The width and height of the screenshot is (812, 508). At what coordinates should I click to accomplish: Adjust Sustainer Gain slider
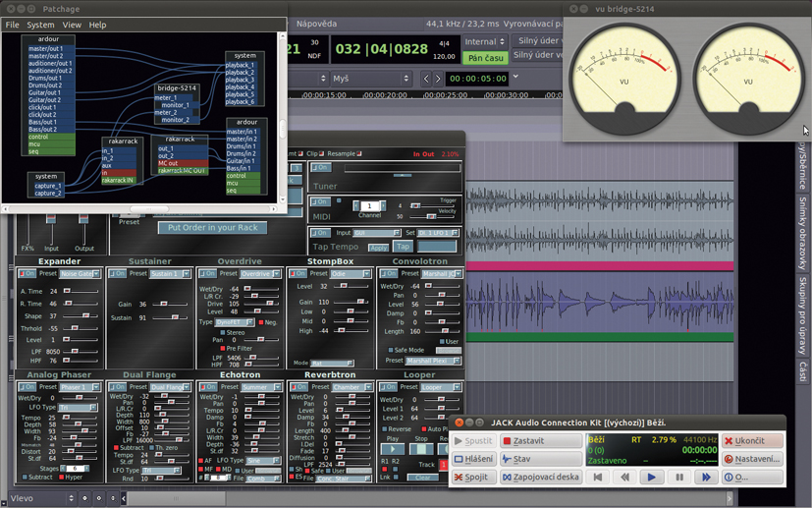pos(170,304)
